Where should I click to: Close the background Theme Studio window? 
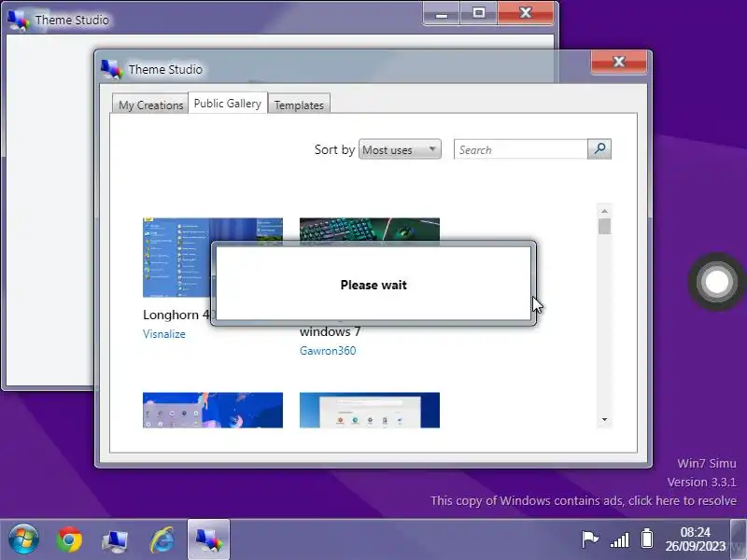[525, 13]
